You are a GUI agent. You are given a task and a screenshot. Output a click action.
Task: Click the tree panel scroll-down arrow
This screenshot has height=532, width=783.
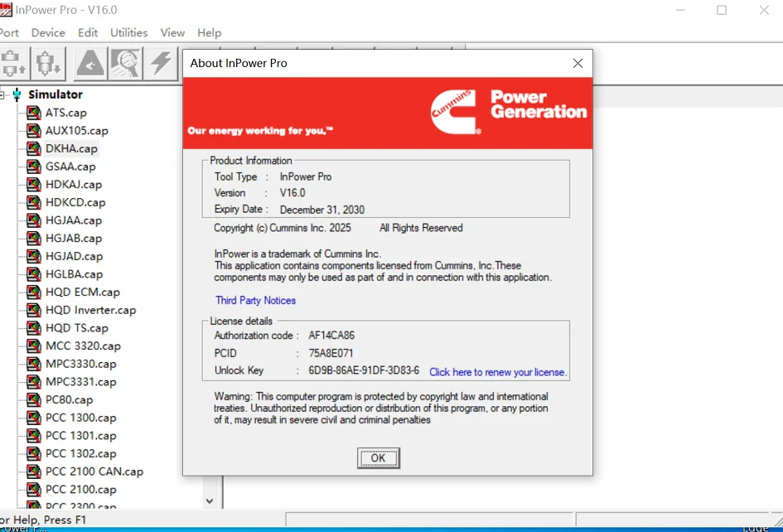210,501
